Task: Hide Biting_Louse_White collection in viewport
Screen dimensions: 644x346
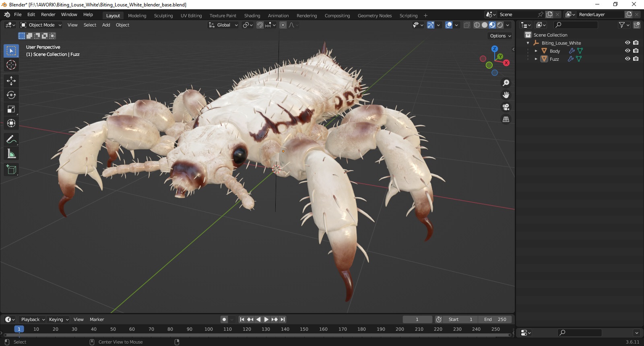Action: (627, 43)
